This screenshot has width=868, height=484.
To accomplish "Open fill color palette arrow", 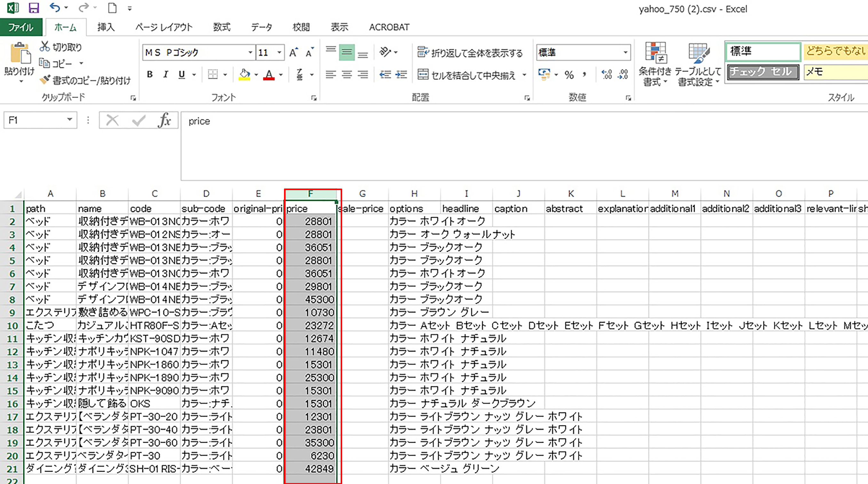I will (256, 75).
